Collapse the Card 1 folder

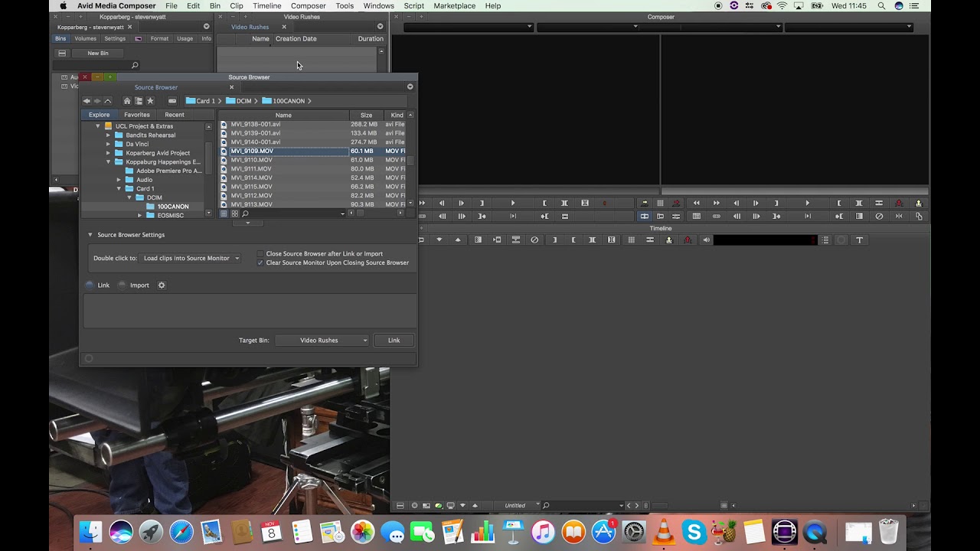click(x=119, y=189)
